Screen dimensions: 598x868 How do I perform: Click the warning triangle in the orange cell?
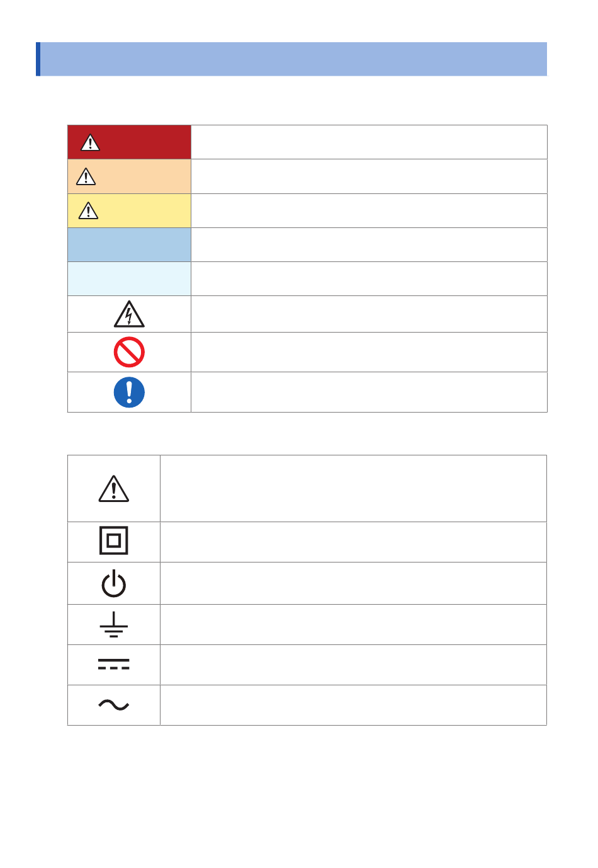pos(86,177)
